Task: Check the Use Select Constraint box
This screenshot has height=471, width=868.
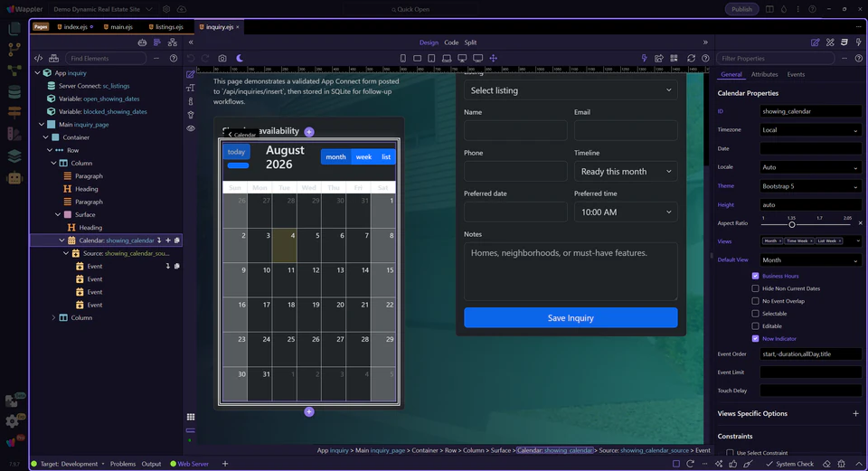Action: [730, 453]
